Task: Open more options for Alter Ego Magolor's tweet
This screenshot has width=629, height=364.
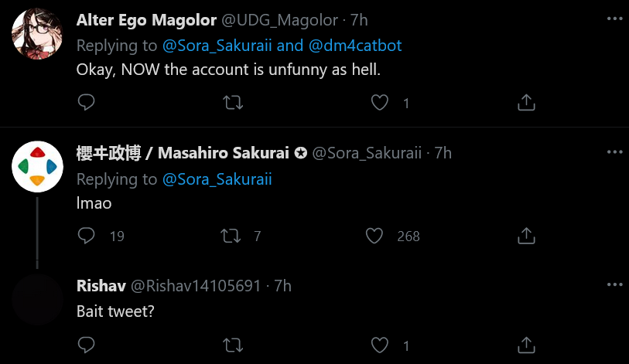Action: click(x=614, y=19)
